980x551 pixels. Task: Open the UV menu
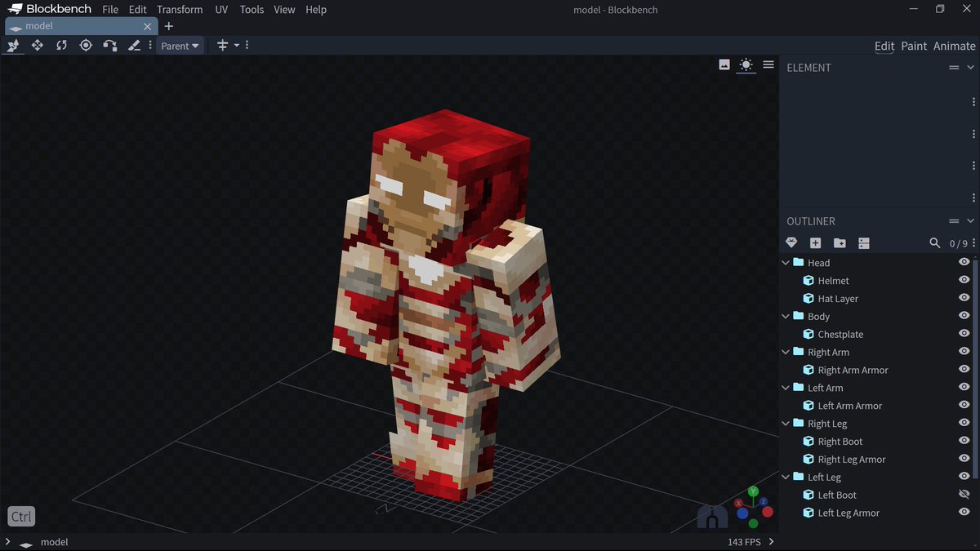[x=221, y=10]
